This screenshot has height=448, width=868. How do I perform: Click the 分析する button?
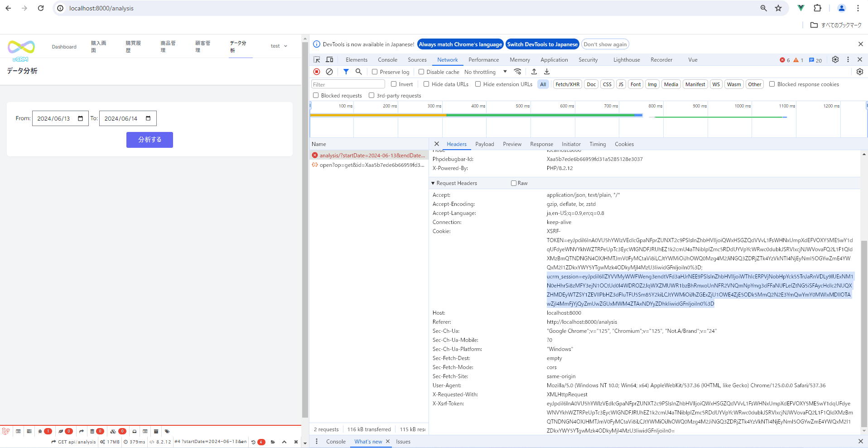(x=149, y=140)
